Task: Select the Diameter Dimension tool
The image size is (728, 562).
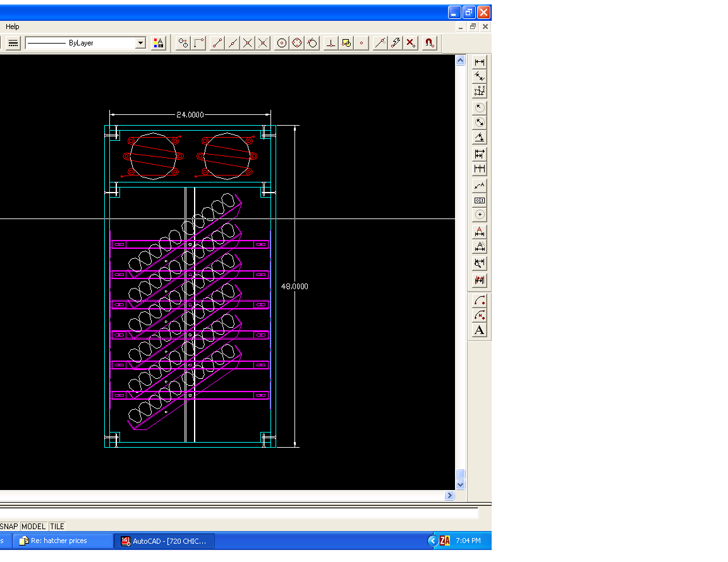Action: pos(480,123)
